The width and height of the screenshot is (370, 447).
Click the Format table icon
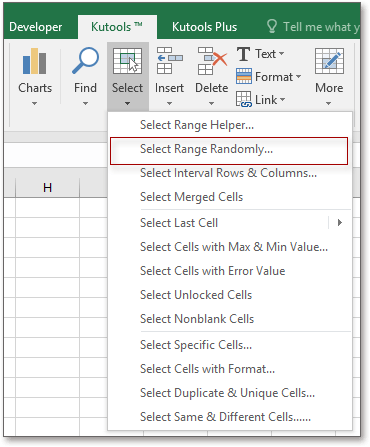point(244,76)
